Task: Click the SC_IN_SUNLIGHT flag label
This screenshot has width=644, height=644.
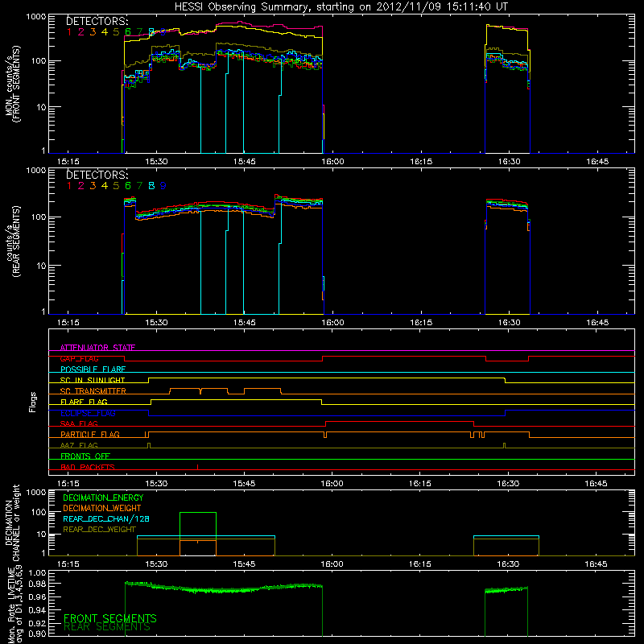Action: tap(93, 380)
